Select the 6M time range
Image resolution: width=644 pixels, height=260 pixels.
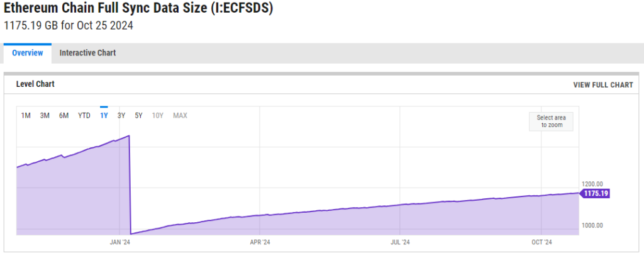[64, 116]
